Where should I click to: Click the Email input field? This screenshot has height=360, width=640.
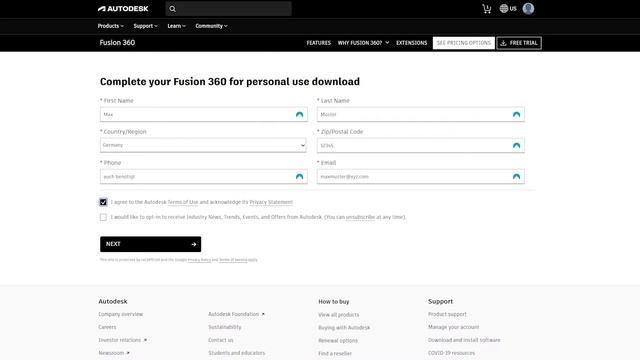point(421,177)
